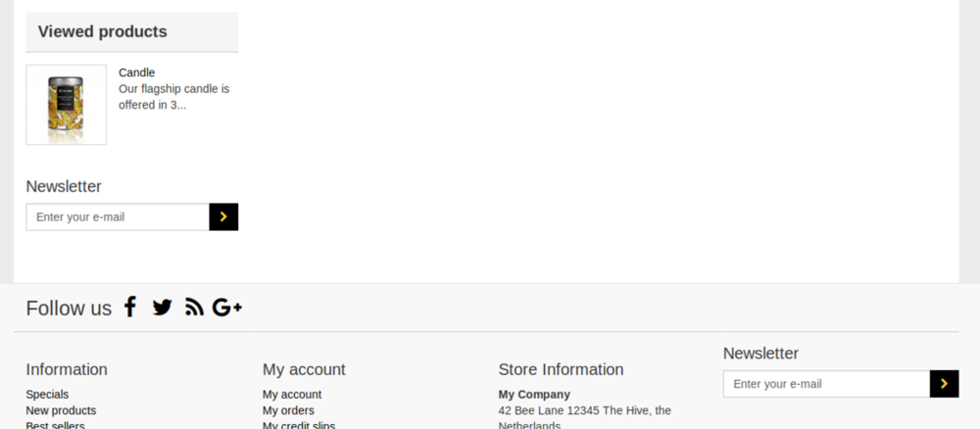This screenshot has height=429, width=980.
Task: Submit sidebar newsletter with arrow button
Action: coord(223,217)
